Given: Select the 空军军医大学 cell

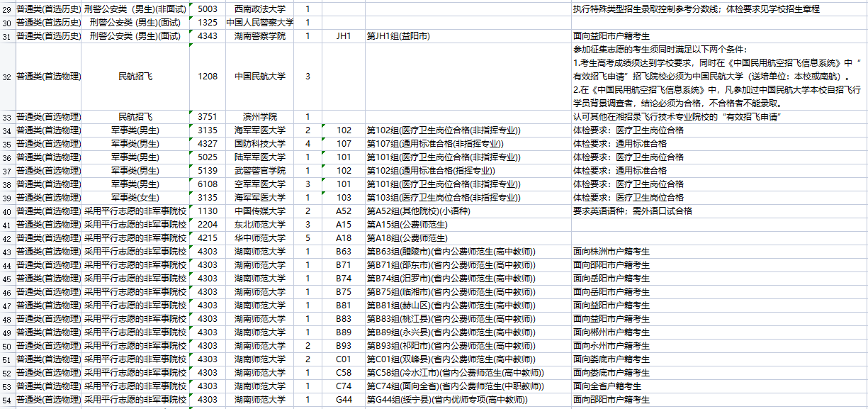Looking at the screenshot, I should click(x=260, y=184).
